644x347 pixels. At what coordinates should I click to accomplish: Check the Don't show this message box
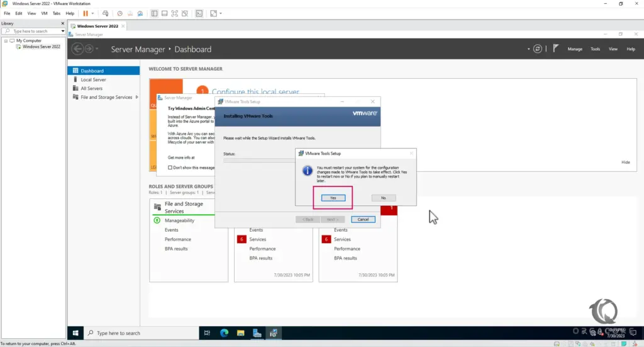coord(170,168)
